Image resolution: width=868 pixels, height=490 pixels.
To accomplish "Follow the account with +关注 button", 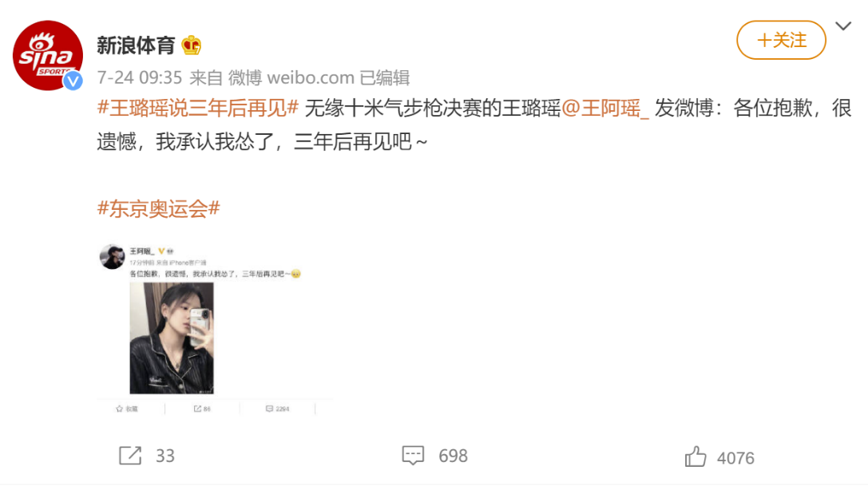I will tap(781, 40).
